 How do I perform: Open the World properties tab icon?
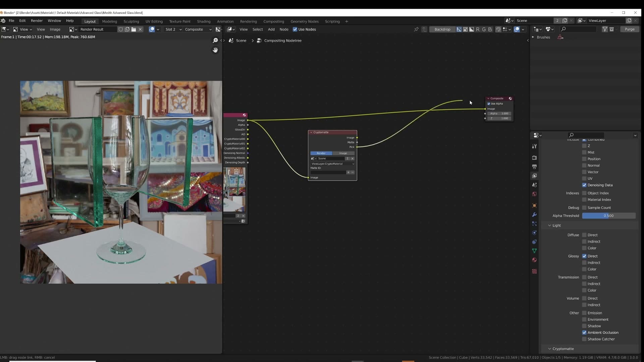[x=534, y=194]
